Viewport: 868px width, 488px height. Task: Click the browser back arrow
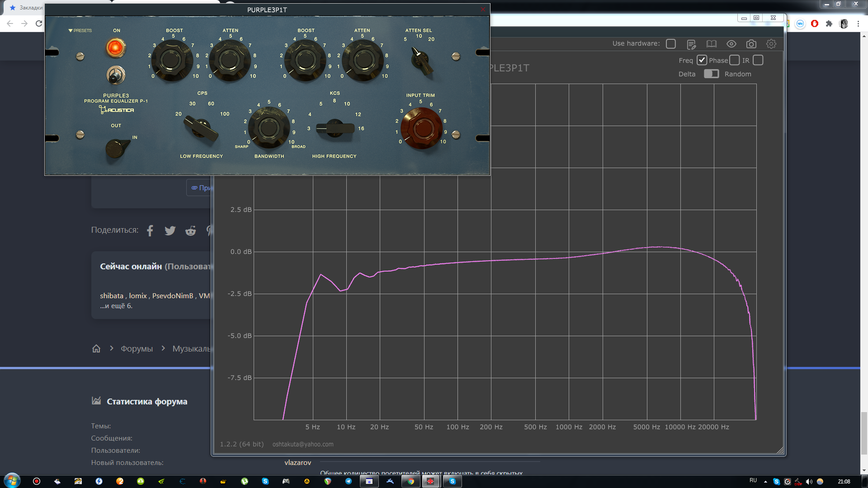pyautogui.click(x=10, y=23)
